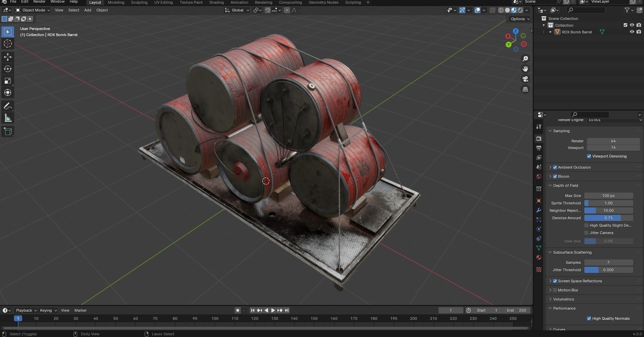
Task: Expand RDX Bomb Barrel in outliner
Action: tap(551, 32)
